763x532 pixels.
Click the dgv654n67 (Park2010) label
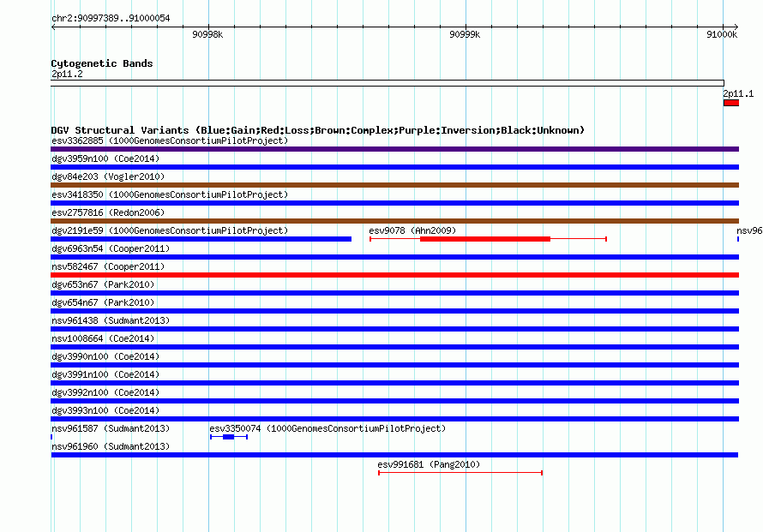pyautogui.click(x=103, y=302)
